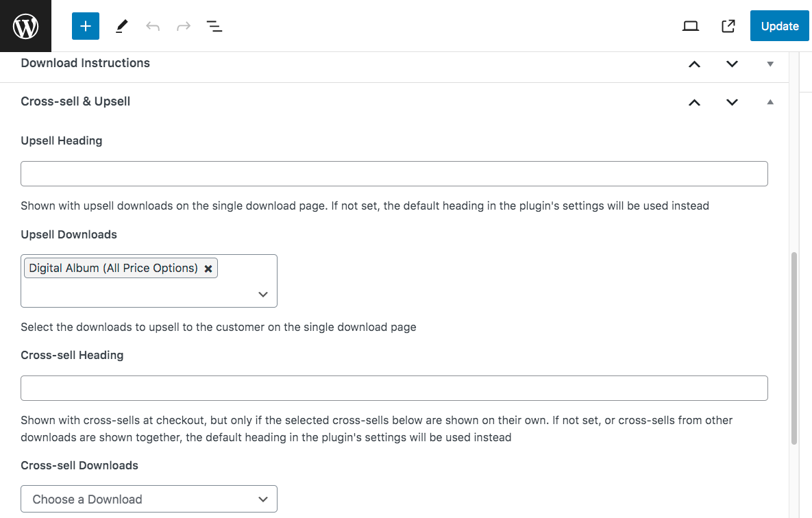Select the Tools pencil icon

pyautogui.click(x=121, y=25)
